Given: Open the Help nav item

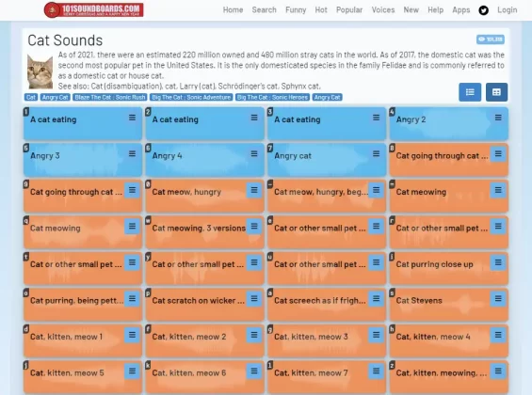Looking at the screenshot, I should (x=436, y=10).
